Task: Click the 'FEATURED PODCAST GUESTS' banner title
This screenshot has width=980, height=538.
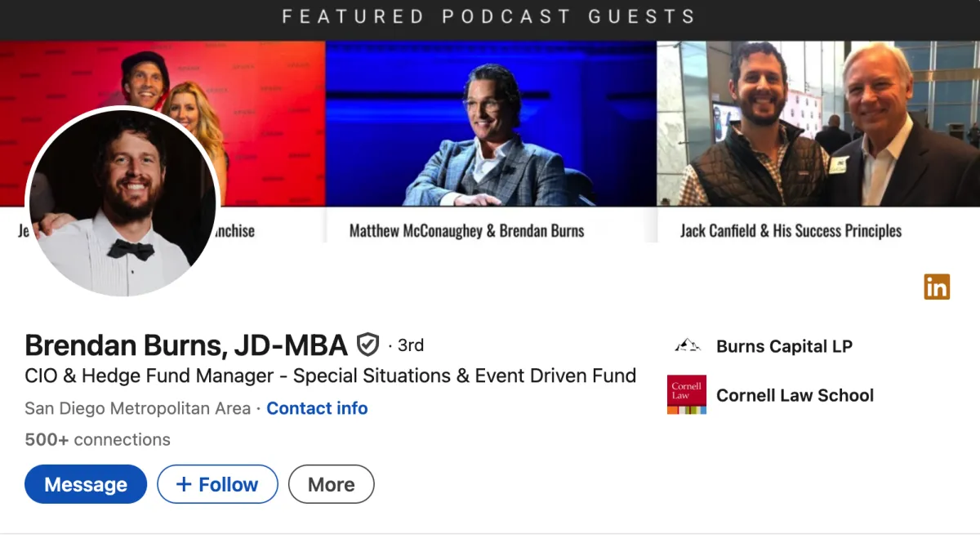Action: (x=488, y=16)
